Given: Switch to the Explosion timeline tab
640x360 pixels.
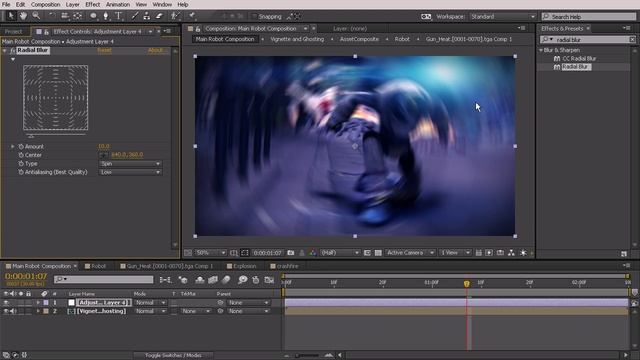Looking at the screenshot, I should tap(244, 266).
